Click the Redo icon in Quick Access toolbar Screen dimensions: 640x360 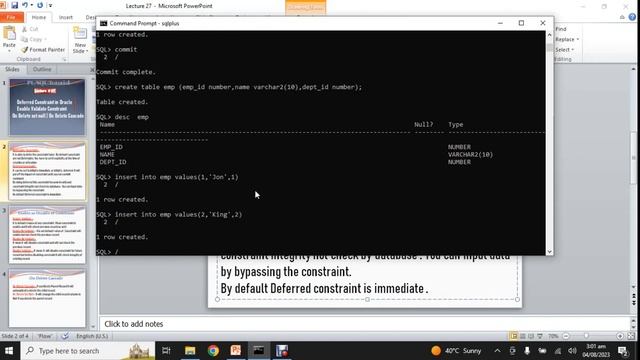coord(40,5)
